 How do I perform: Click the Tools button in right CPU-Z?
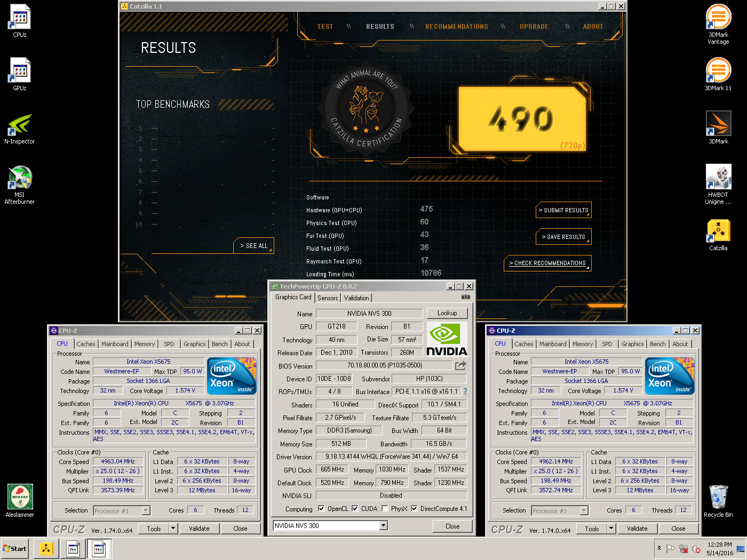click(592, 529)
